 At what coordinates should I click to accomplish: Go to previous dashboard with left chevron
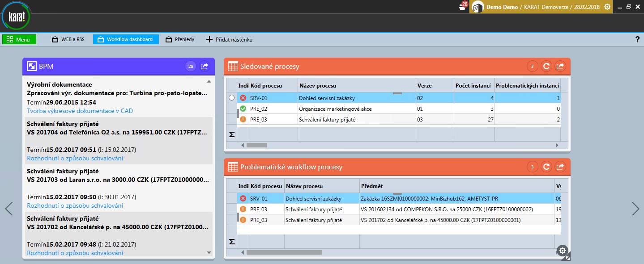pyautogui.click(x=9, y=209)
